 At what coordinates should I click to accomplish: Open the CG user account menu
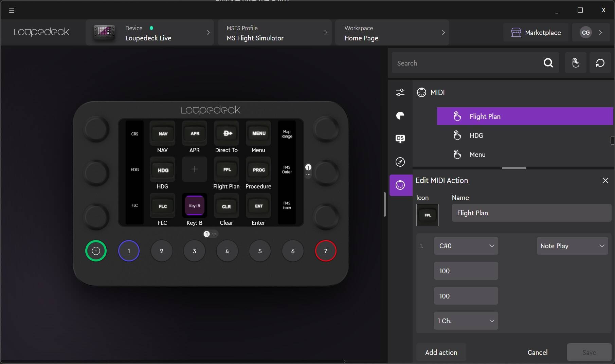(591, 33)
